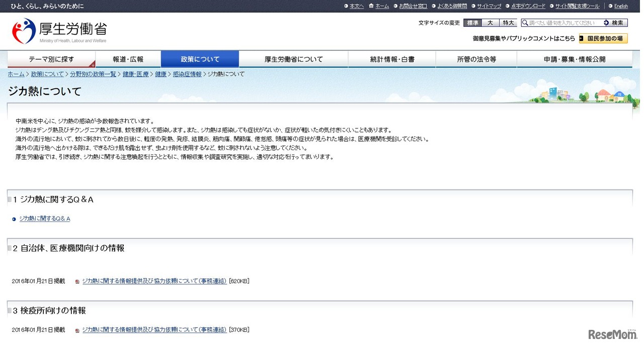Click inside the search input field

click(x=558, y=23)
